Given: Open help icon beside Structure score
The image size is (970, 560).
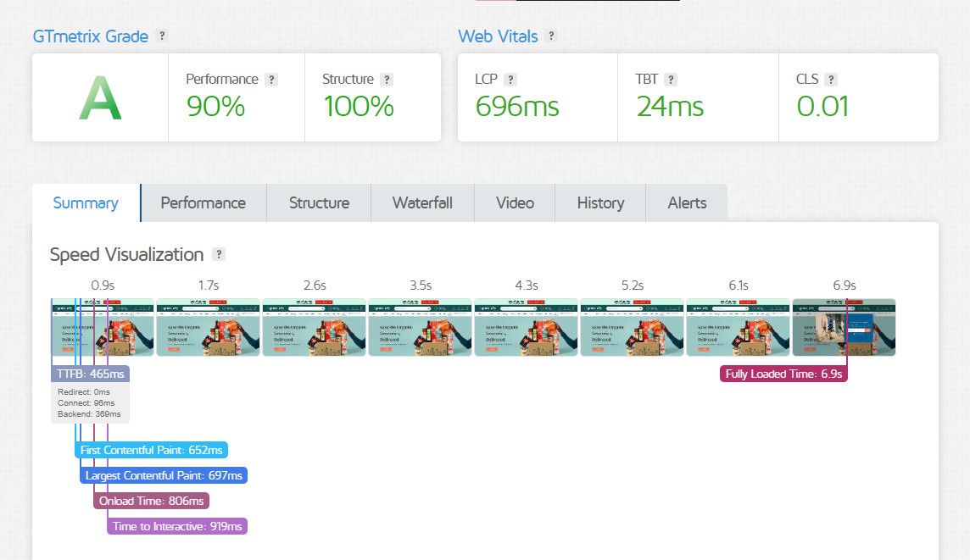Looking at the screenshot, I should [x=387, y=80].
